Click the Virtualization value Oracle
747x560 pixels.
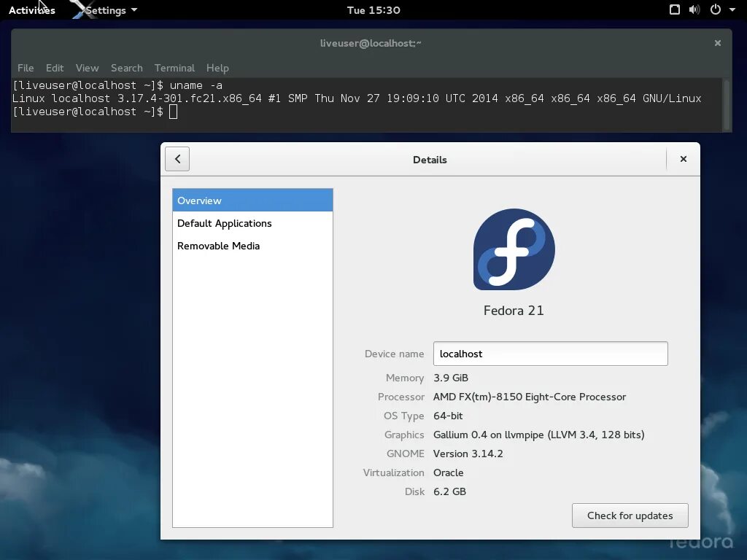click(449, 472)
